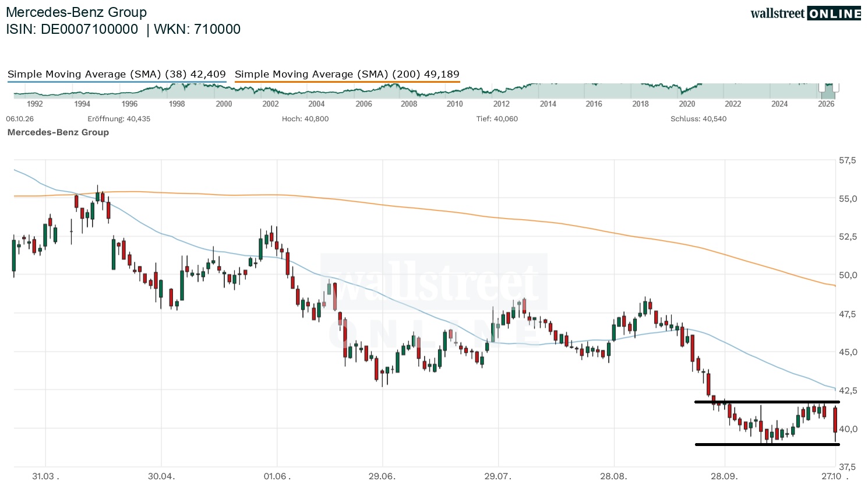This screenshot has height=481, width=868.
Task: Click the year 2008 in the navigator
Action: (409, 104)
